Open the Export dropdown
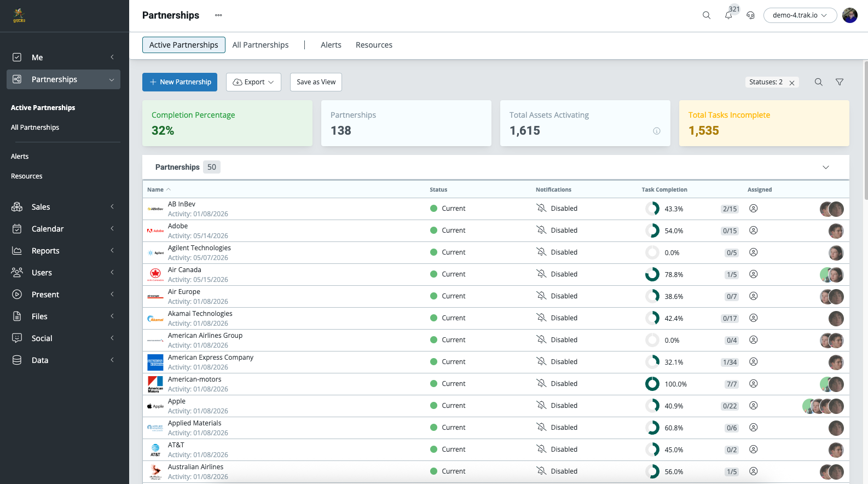 253,82
